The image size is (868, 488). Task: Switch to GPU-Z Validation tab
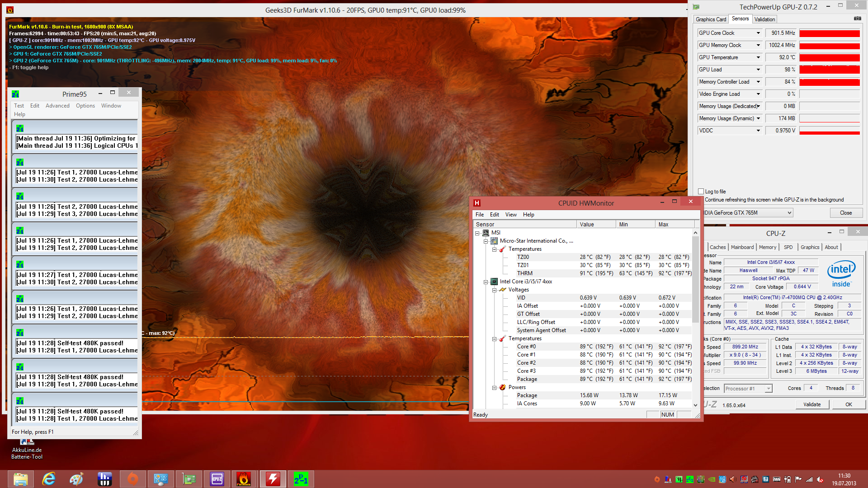click(x=764, y=19)
